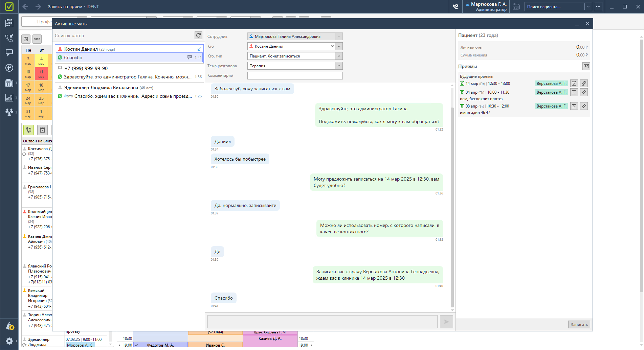The height and width of the screenshot is (350, 644).
Task: Select 17 мар in mini calendar
Action: click(x=28, y=87)
